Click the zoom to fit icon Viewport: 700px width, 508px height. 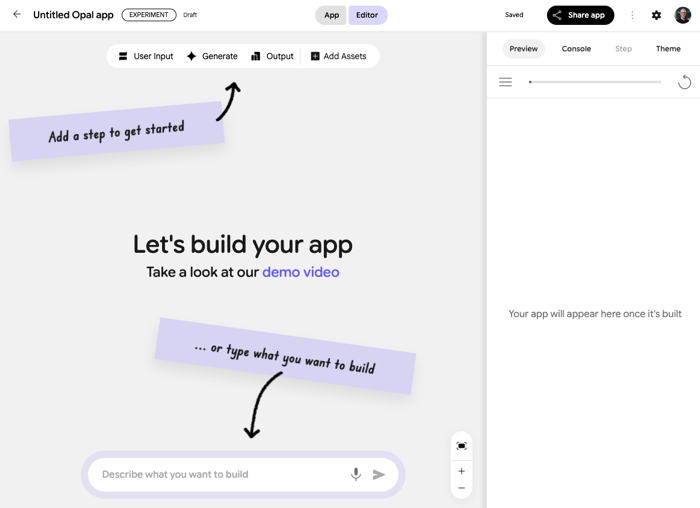tap(461, 446)
